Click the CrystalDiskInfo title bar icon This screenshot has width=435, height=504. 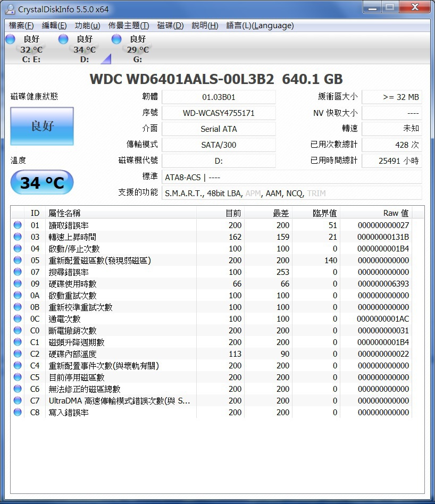tap(10, 10)
